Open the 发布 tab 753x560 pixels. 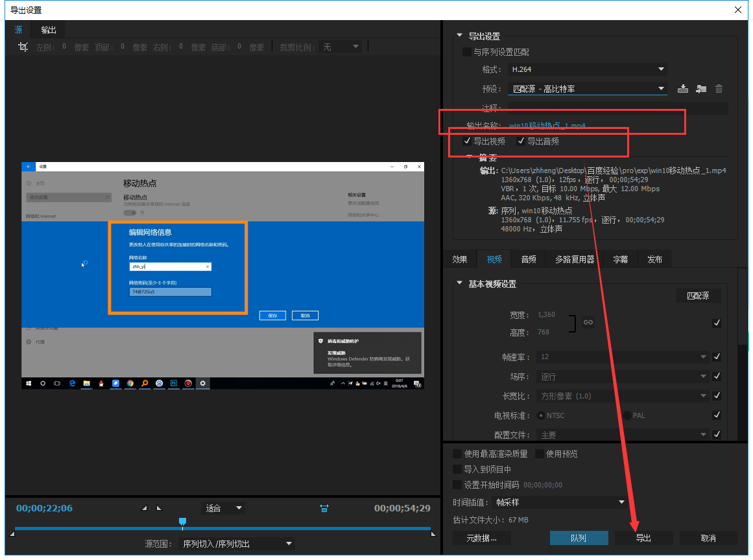[654, 259]
